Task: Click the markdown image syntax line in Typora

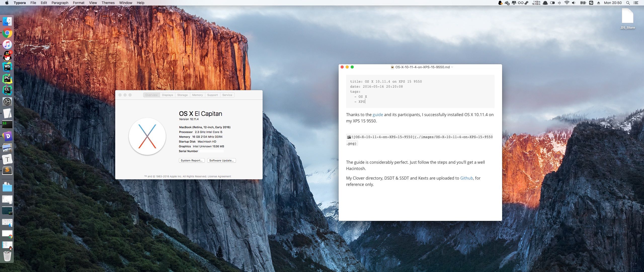Action: click(x=420, y=140)
